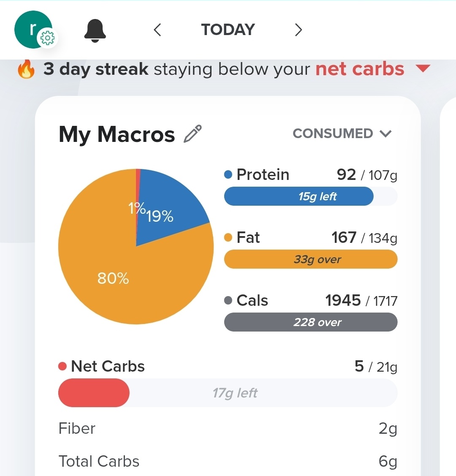Screen dimensions: 456x476
Task: Open profile settings gear badge
Action: [x=47, y=38]
